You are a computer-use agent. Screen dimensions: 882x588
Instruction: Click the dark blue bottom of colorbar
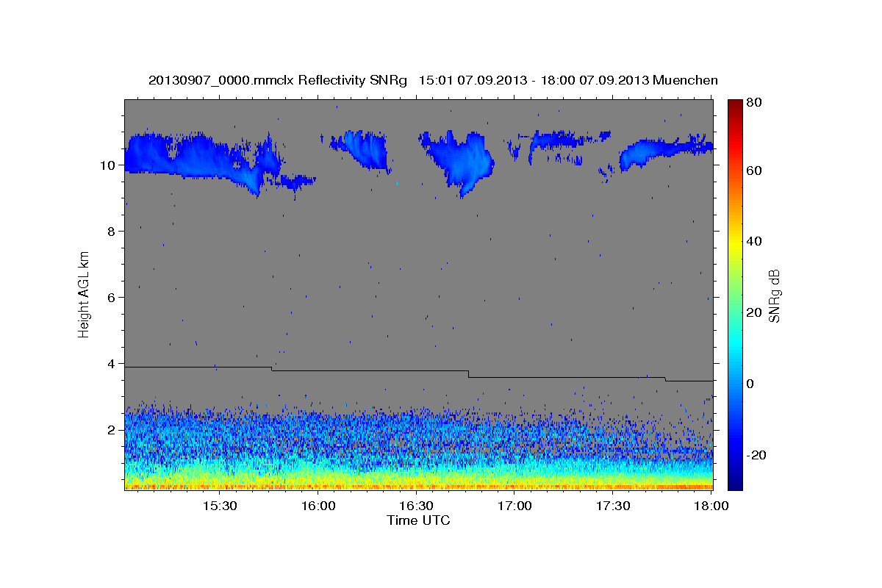click(x=734, y=484)
